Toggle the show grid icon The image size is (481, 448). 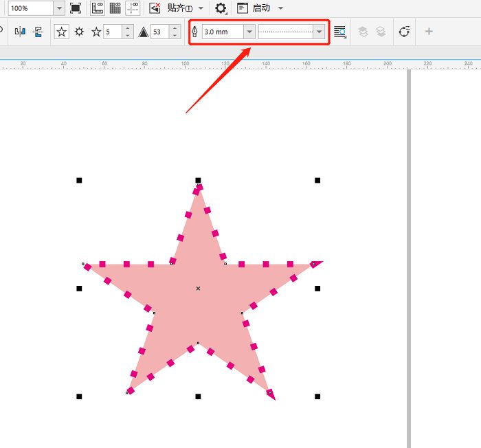tap(115, 8)
